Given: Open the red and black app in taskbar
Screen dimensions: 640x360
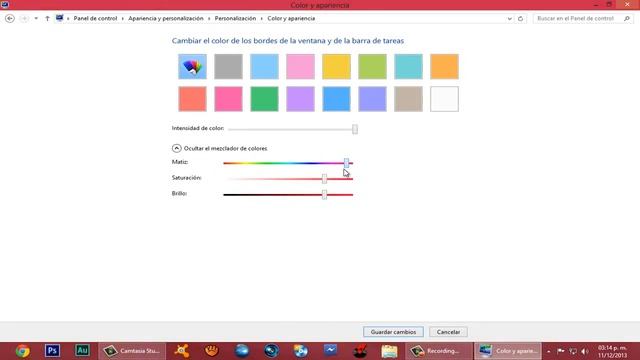Looking at the screenshot, I should click(x=360, y=351).
